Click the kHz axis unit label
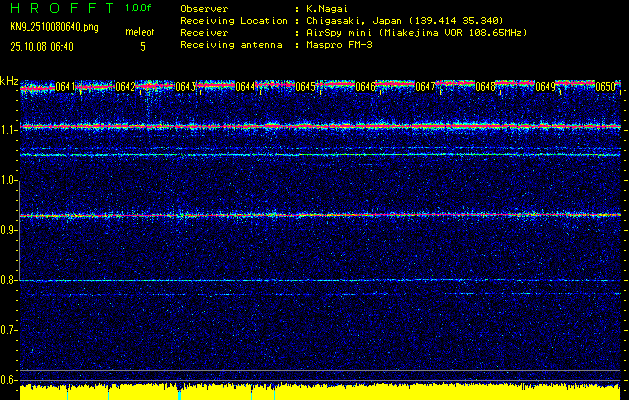 [x=9, y=80]
